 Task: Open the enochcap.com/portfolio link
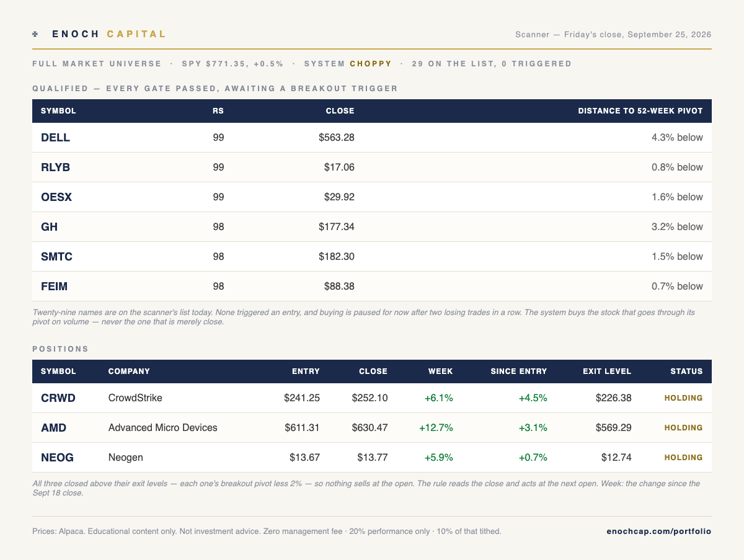(658, 531)
